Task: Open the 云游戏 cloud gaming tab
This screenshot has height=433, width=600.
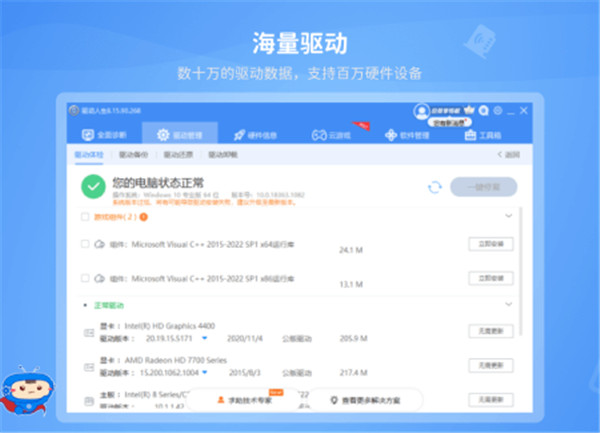Action: pyautogui.click(x=331, y=135)
